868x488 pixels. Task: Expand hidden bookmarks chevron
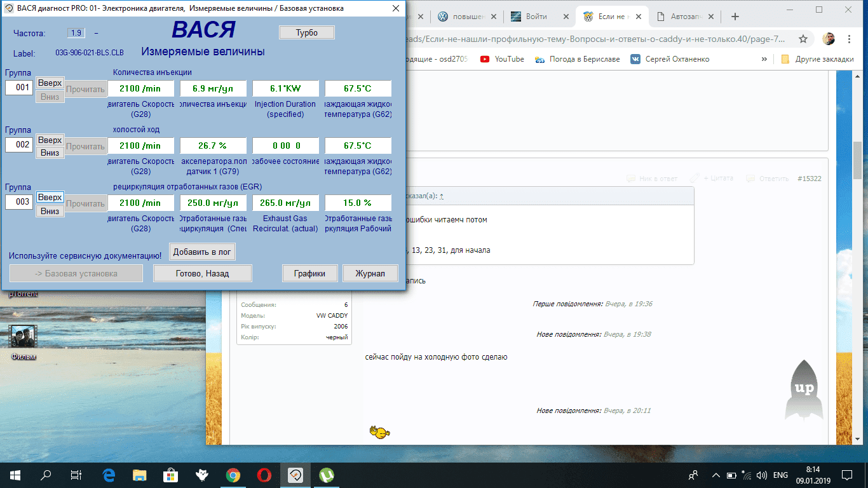pos(764,59)
